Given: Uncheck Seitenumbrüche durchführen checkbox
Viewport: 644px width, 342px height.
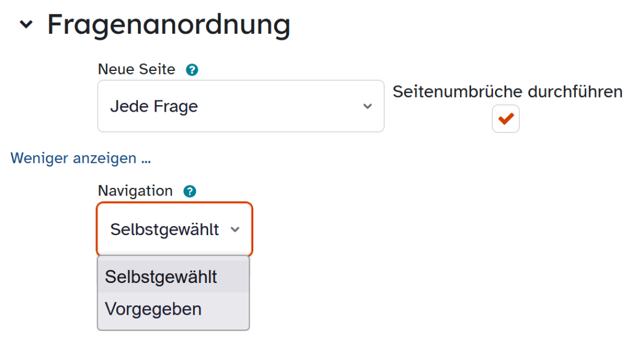Looking at the screenshot, I should [506, 119].
